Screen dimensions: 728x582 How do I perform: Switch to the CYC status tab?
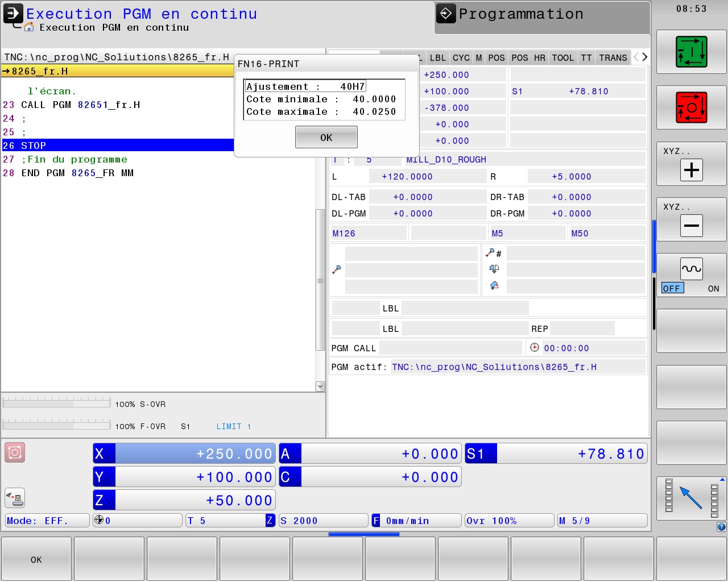[461, 57]
